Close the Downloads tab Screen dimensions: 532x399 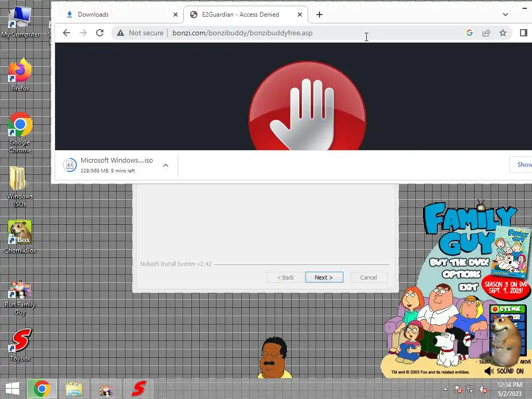tap(176, 15)
